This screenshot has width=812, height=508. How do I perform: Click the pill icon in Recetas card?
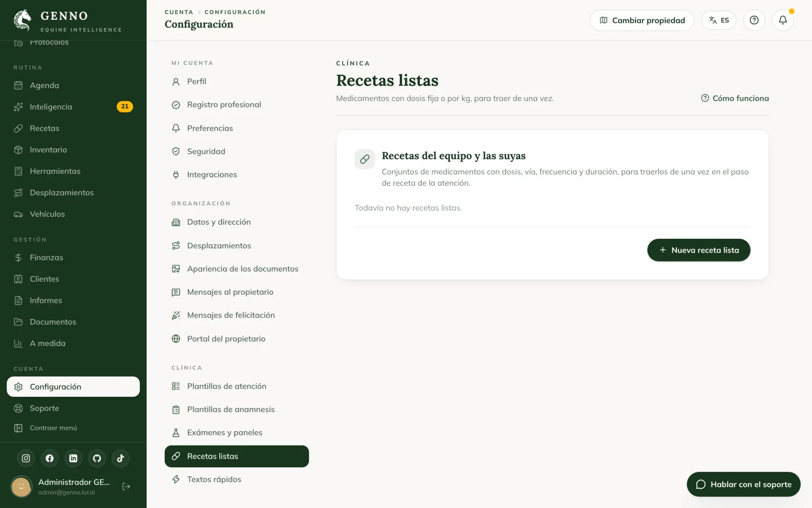point(364,160)
